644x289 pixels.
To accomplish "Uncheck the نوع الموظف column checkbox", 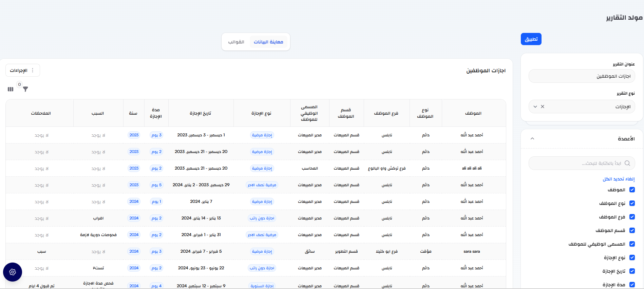I will click(x=632, y=203).
